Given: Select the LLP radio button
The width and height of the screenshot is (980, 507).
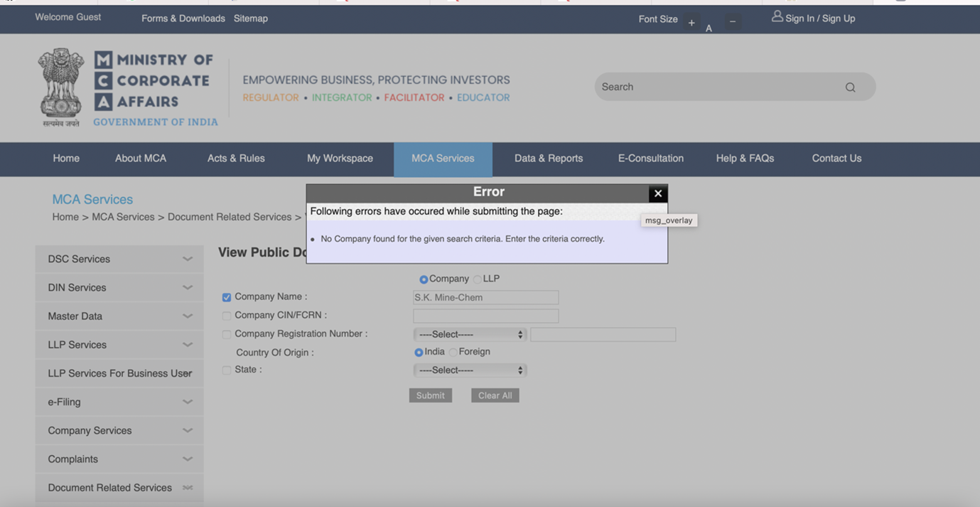Looking at the screenshot, I should pyautogui.click(x=478, y=279).
